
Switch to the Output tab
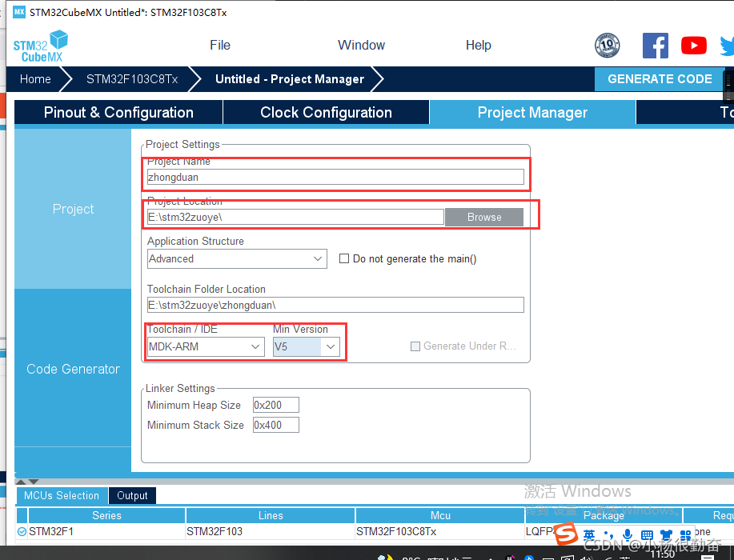133,495
